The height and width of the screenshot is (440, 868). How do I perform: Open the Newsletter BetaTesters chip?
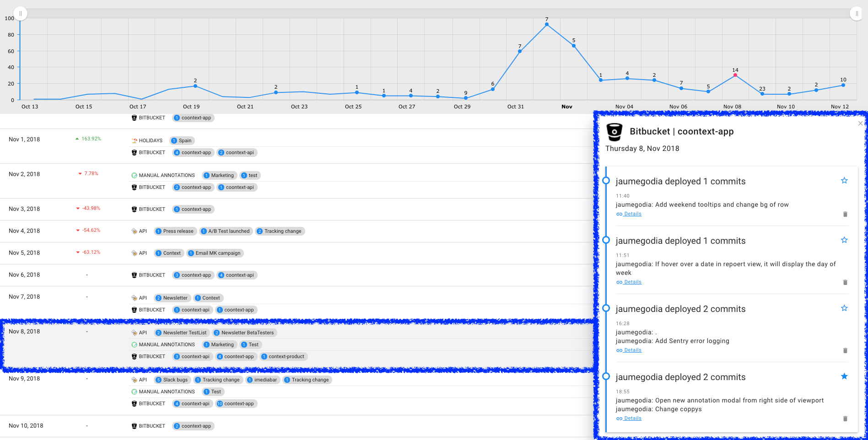(245, 333)
